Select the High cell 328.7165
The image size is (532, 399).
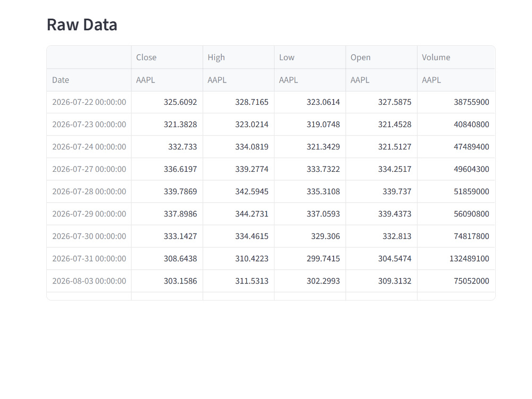click(x=238, y=102)
